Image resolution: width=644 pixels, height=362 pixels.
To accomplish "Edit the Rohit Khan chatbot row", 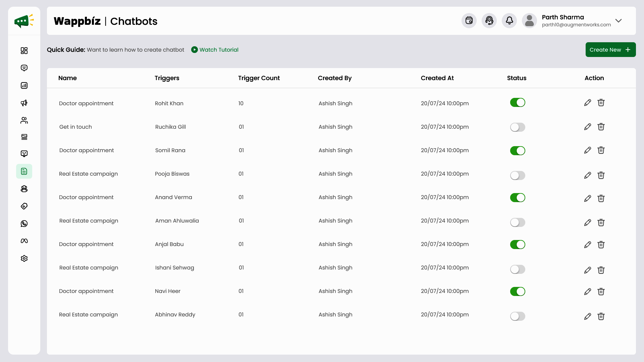I will click(587, 103).
